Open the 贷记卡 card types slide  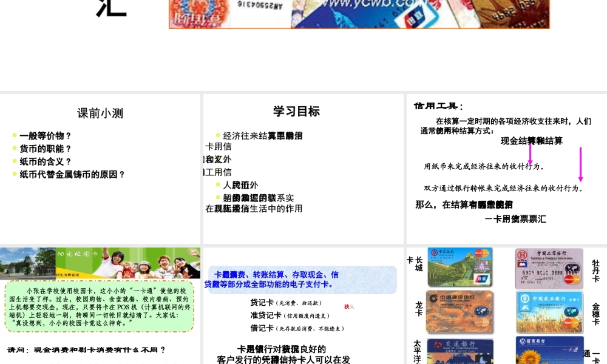coord(303,306)
